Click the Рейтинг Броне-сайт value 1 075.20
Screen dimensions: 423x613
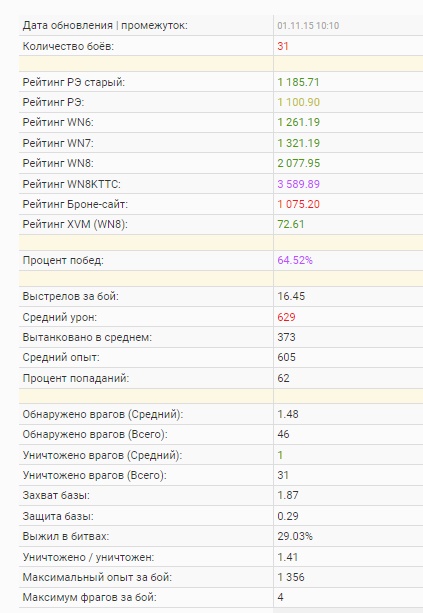pos(298,204)
